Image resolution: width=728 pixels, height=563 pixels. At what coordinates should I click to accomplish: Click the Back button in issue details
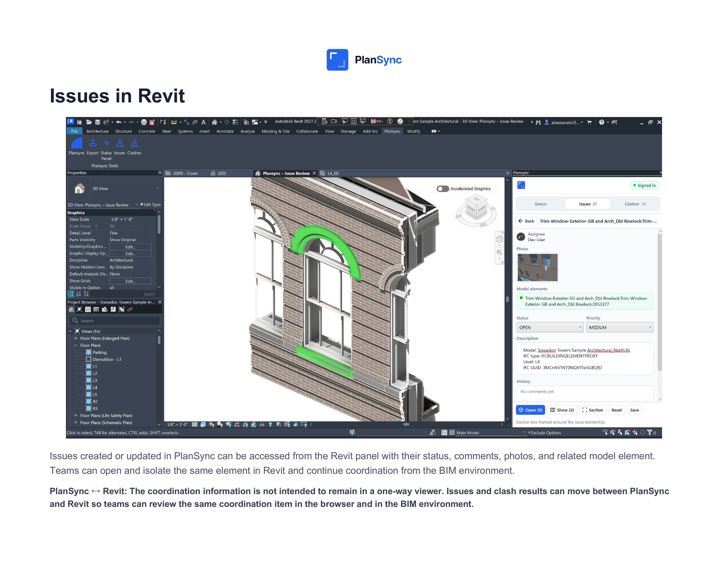tap(526, 221)
